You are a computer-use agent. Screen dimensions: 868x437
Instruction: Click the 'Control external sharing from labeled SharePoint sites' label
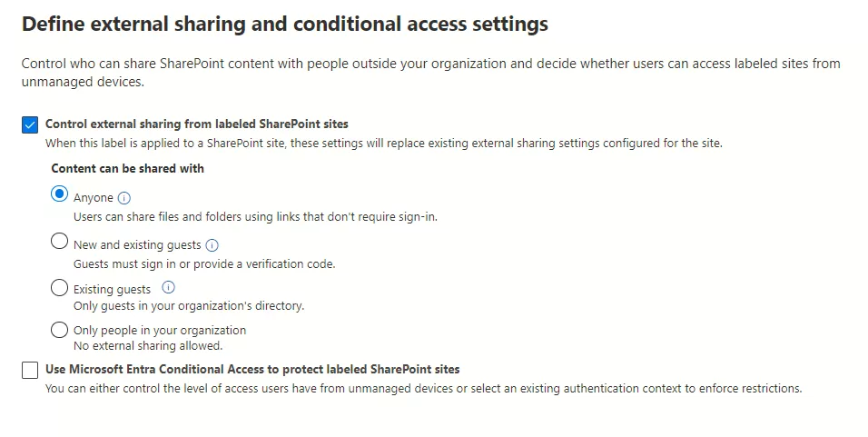click(196, 124)
